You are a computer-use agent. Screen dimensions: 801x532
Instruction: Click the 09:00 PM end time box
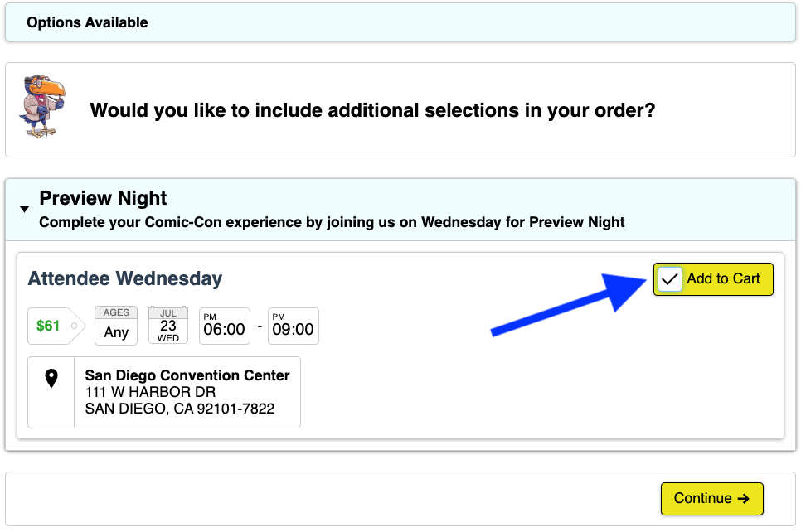coord(293,326)
